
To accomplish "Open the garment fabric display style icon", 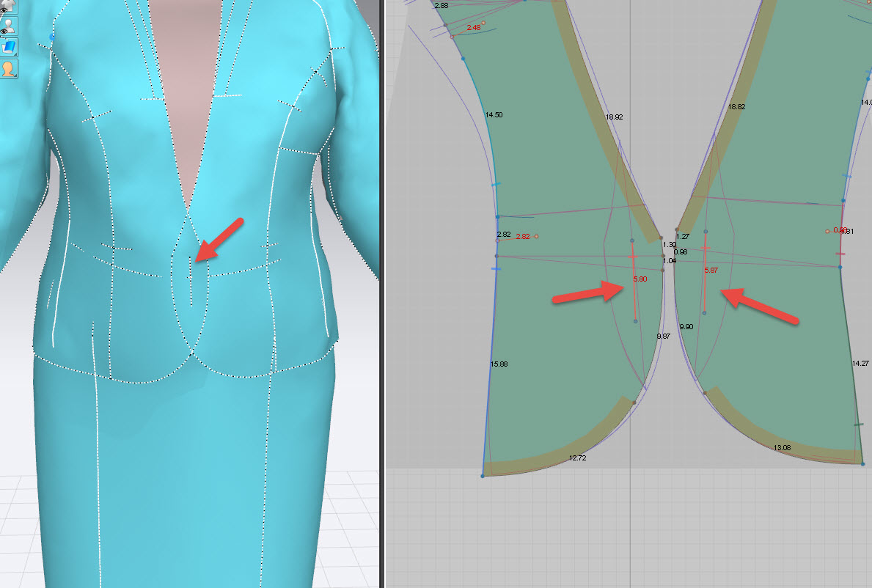I will point(8,47).
